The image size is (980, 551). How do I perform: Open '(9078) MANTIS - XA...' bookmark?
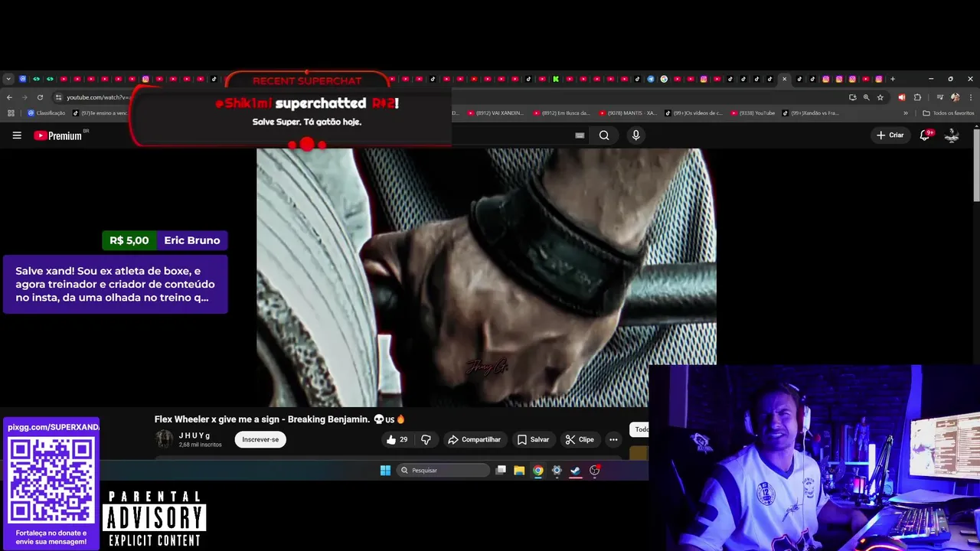click(628, 113)
